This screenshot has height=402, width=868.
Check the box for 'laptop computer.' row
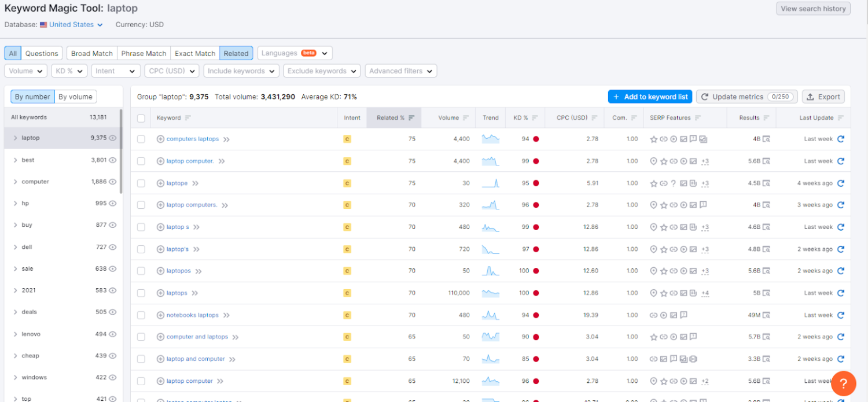[x=141, y=161]
